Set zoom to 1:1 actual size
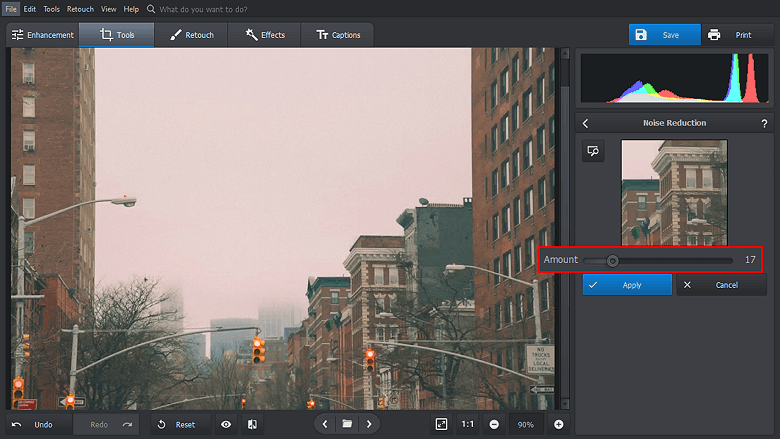Screen dimensions: 780x439 tap(468, 424)
